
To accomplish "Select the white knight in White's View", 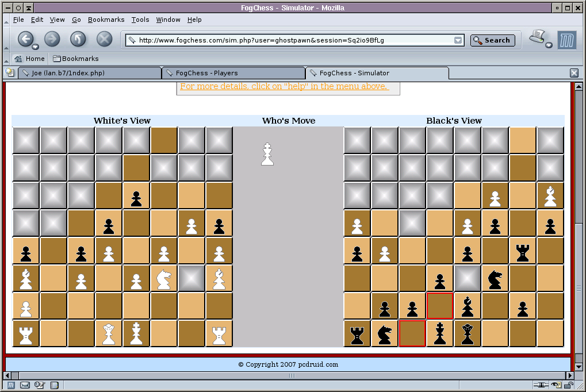I will [x=164, y=279].
